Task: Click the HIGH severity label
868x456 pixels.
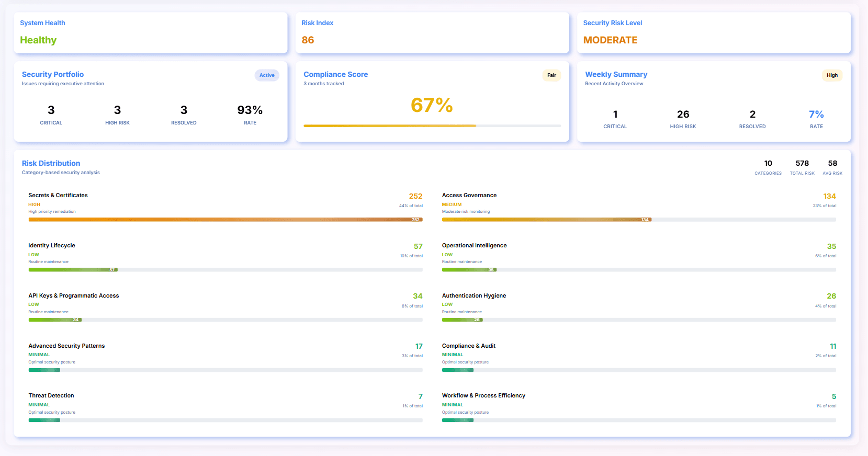Action: pyautogui.click(x=34, y=204)
